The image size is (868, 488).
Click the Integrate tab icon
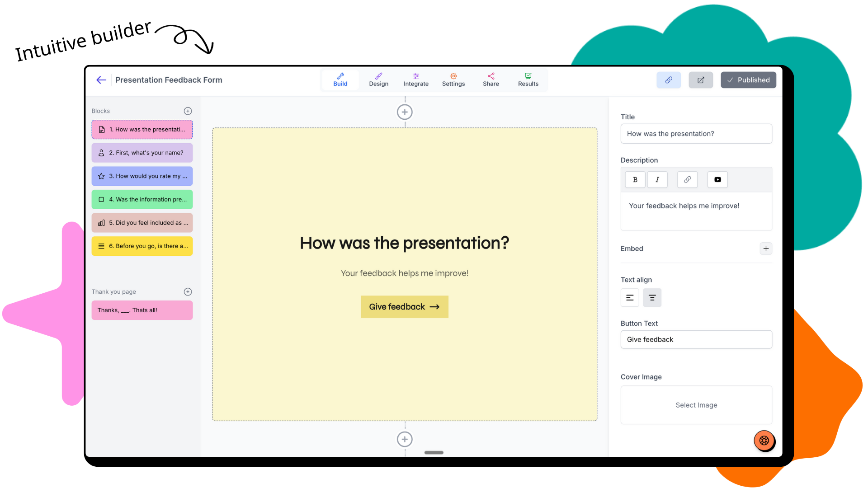(x=415, y=75)
